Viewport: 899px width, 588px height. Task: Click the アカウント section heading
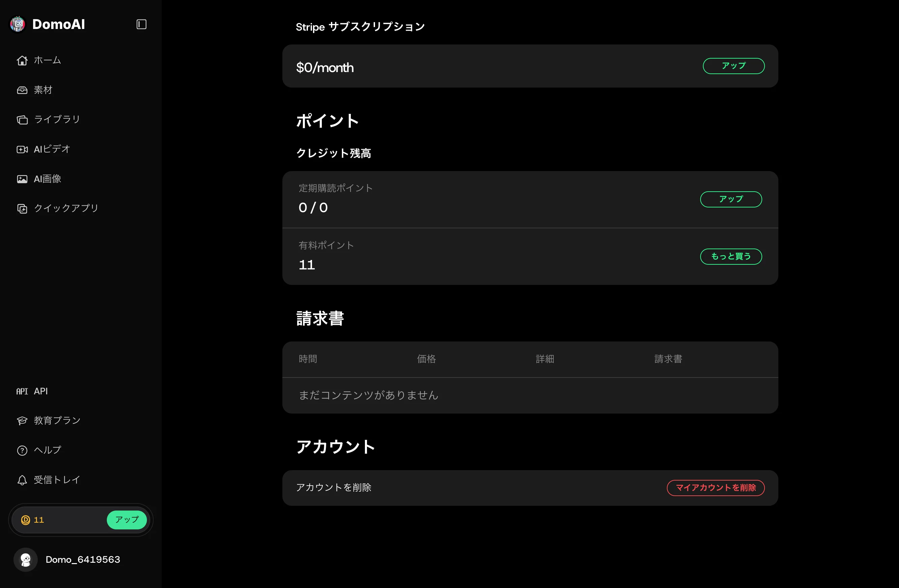point(335,447)
